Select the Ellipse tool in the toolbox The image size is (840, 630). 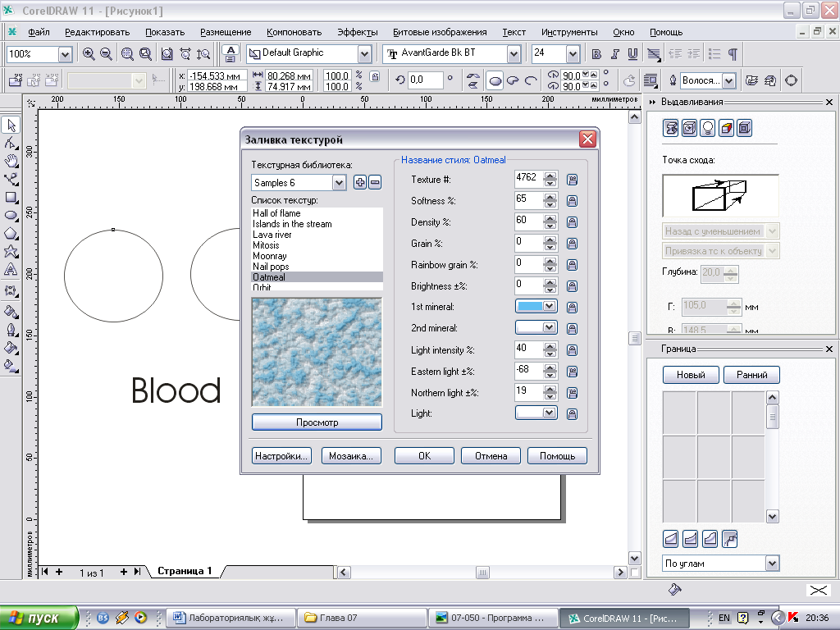coord(11,216)
